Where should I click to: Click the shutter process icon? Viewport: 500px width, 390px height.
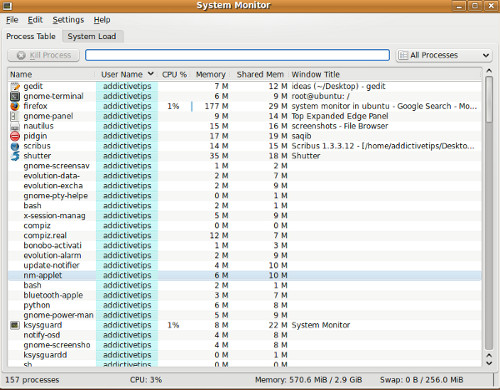point(15,156)
